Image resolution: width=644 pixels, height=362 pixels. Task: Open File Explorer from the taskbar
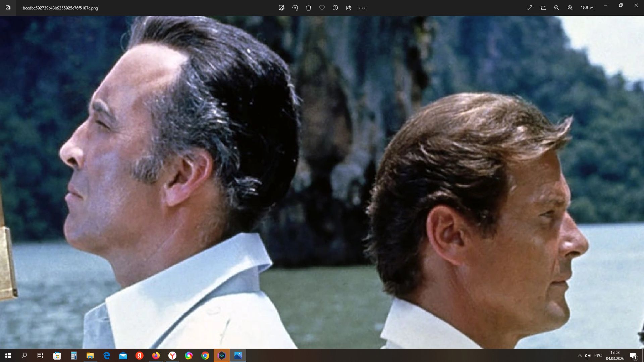click(90, 356)
